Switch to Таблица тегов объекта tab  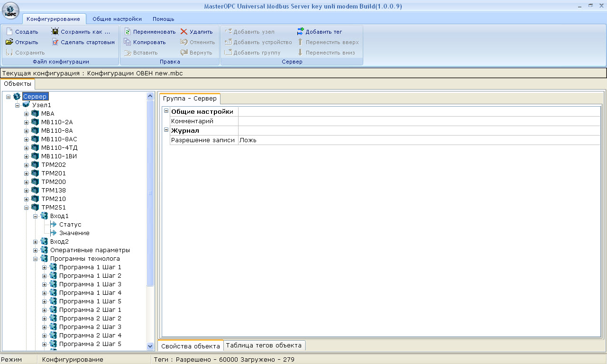265,345
